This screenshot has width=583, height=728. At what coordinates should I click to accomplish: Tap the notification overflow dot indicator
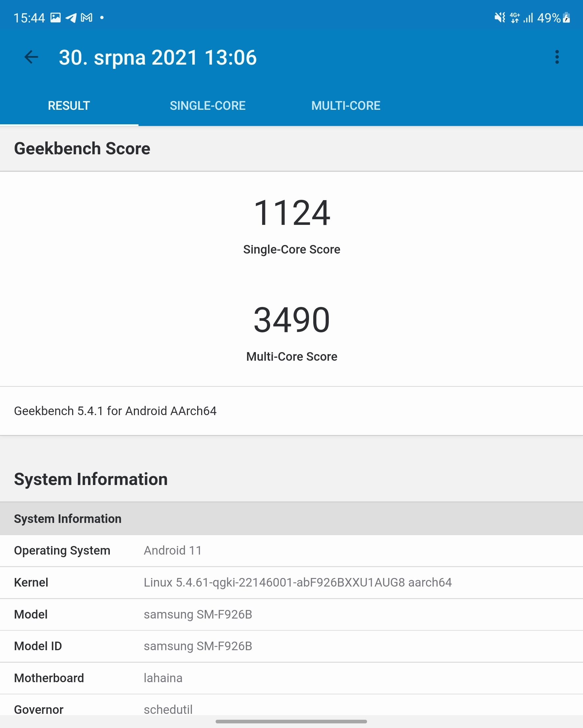(x=102, y=17)
